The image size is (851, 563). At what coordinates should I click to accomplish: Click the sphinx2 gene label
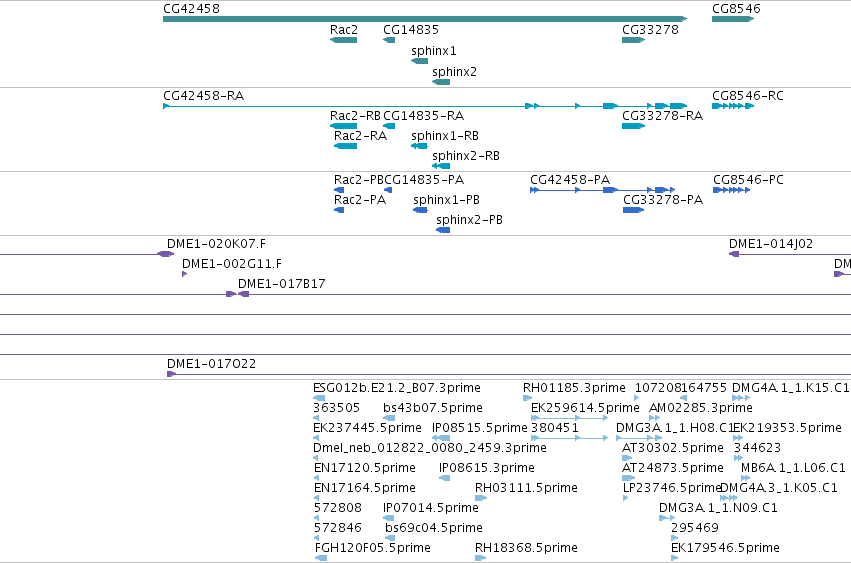tap(454, 72)
